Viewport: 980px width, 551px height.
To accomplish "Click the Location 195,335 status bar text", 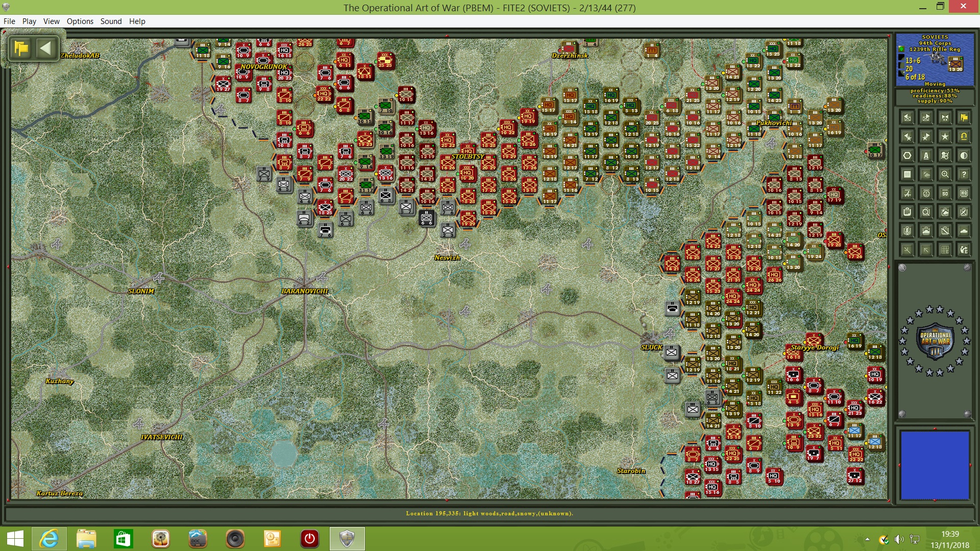I will [x=489, y=513].
